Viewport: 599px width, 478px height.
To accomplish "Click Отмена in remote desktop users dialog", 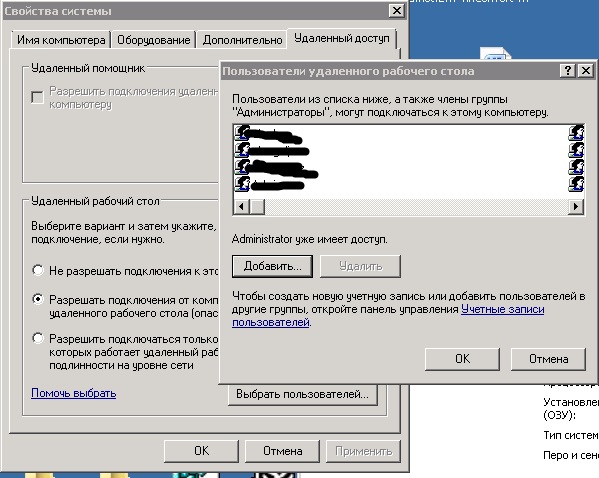I will pos(548,359).
